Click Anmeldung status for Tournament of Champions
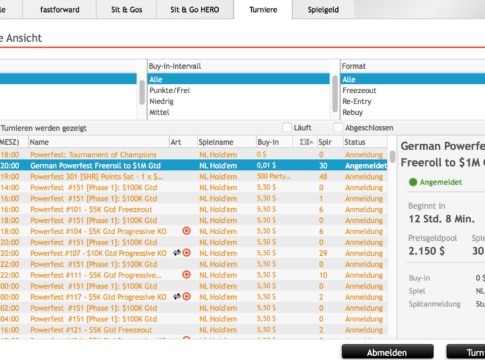485x360 pixels. coord(364,155)
